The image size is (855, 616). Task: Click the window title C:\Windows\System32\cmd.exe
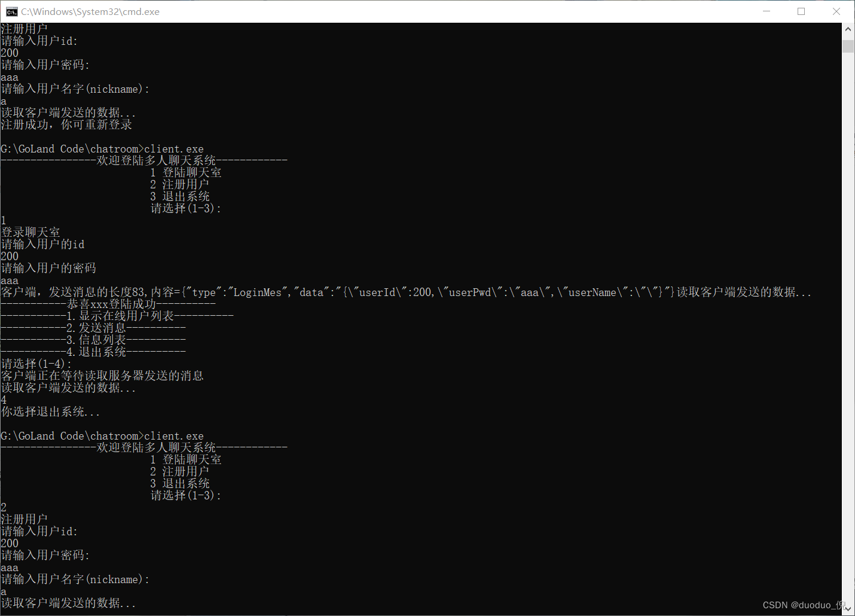[90, 11]
